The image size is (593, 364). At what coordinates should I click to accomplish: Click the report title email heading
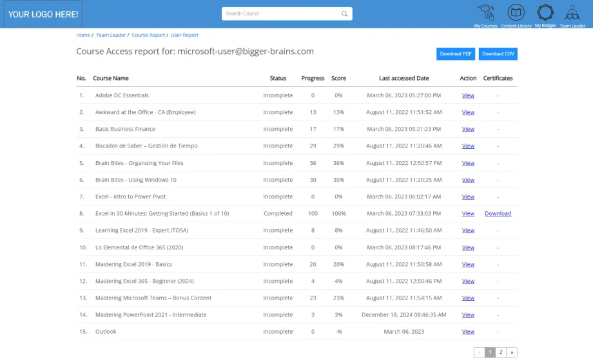(195, 52)
